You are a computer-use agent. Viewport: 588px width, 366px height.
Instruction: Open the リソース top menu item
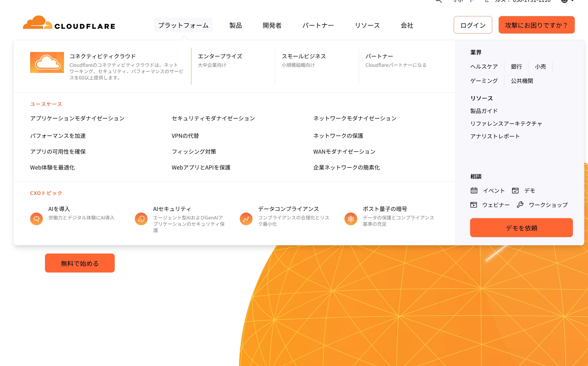click(x=367, y=25)
